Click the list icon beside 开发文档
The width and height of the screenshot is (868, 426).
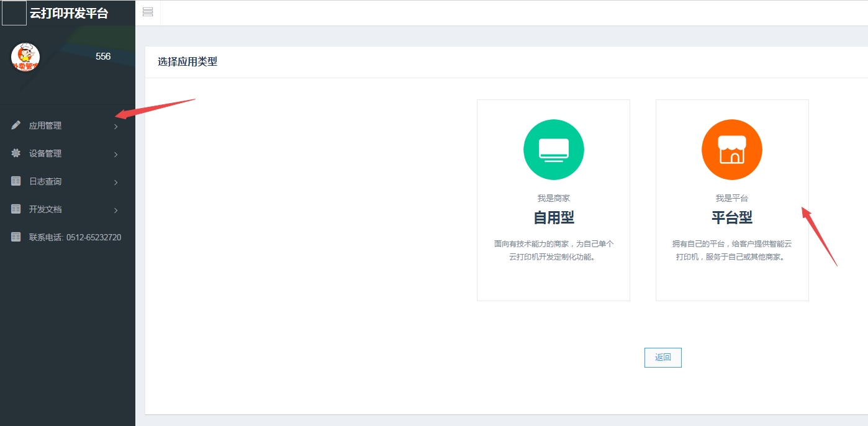click(x=16, y=209)
